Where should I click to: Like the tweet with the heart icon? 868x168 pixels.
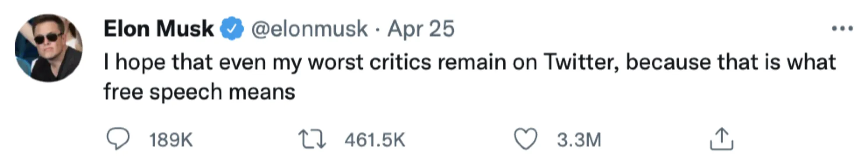point(525,140)
